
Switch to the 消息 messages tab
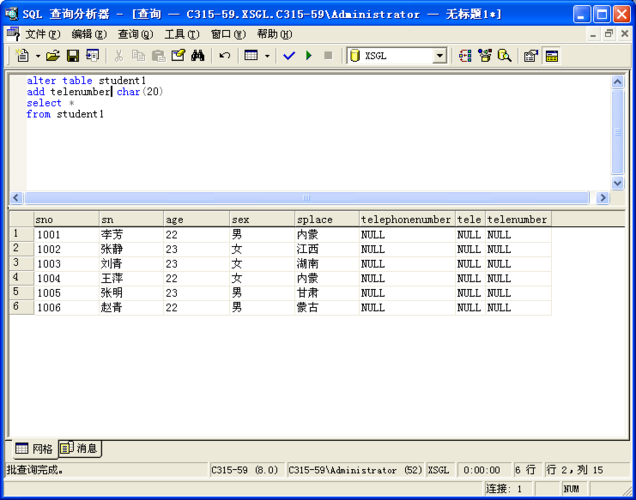coord(79,448)
